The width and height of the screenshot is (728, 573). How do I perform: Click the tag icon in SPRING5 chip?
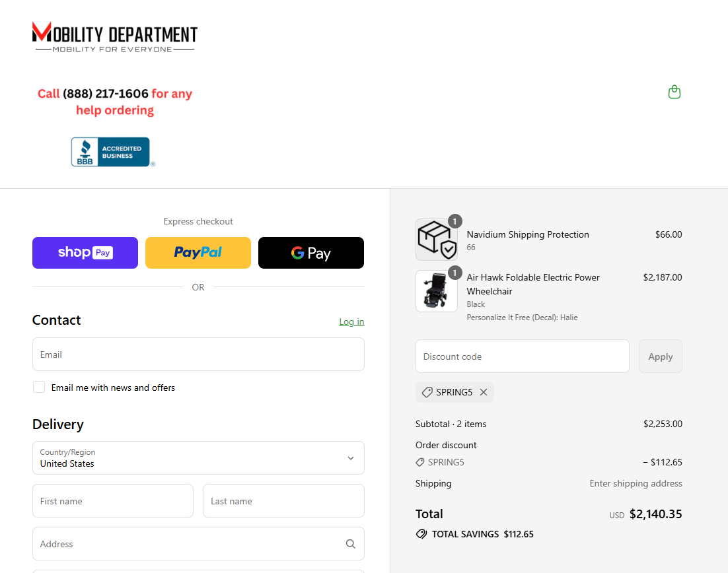427,392
